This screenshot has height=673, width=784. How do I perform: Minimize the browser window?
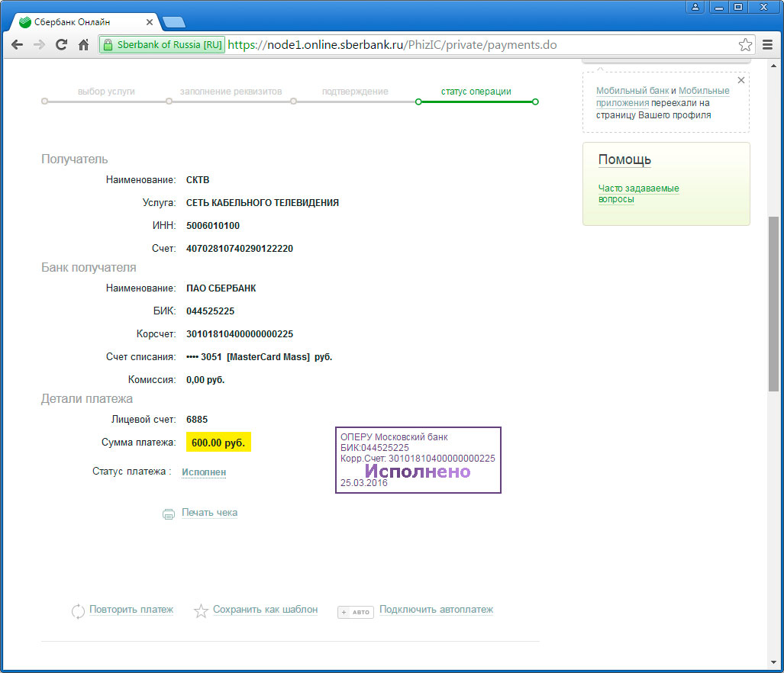pos(719,7)
